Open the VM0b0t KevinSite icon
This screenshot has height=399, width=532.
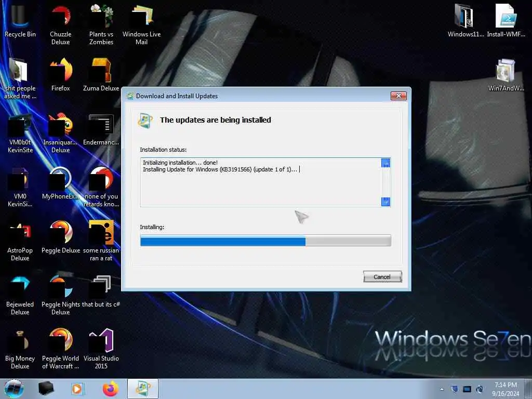tap(20, 132)
